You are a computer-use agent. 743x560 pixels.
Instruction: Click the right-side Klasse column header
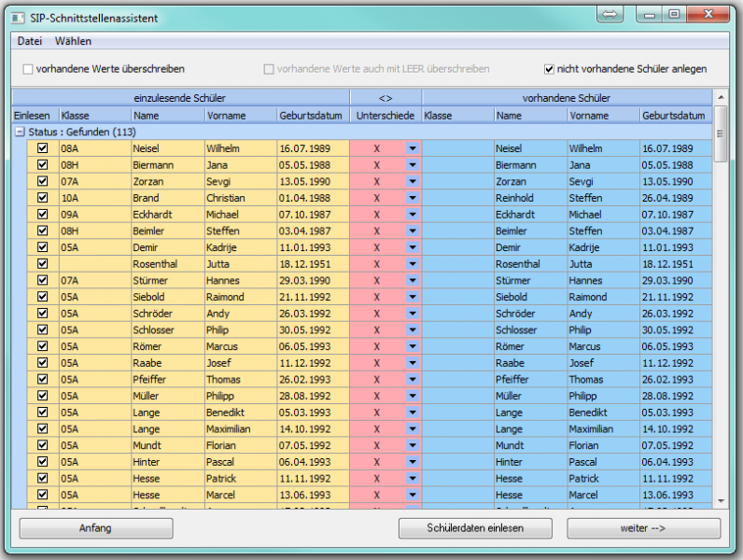coord(457,115)
